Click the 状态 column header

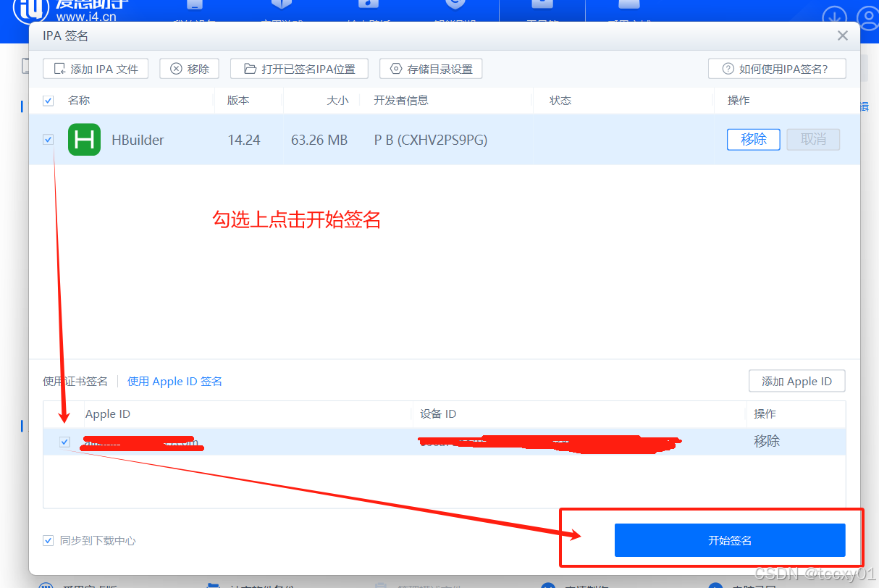point(560,101)
